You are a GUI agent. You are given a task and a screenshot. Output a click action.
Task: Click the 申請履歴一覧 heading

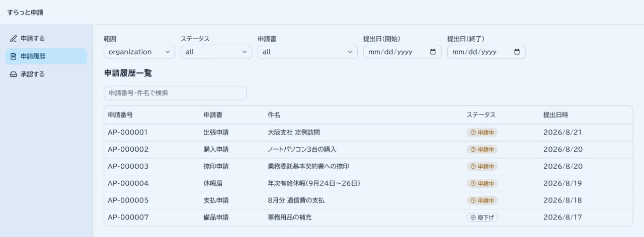pyautogui.click(x=128, y=73)
